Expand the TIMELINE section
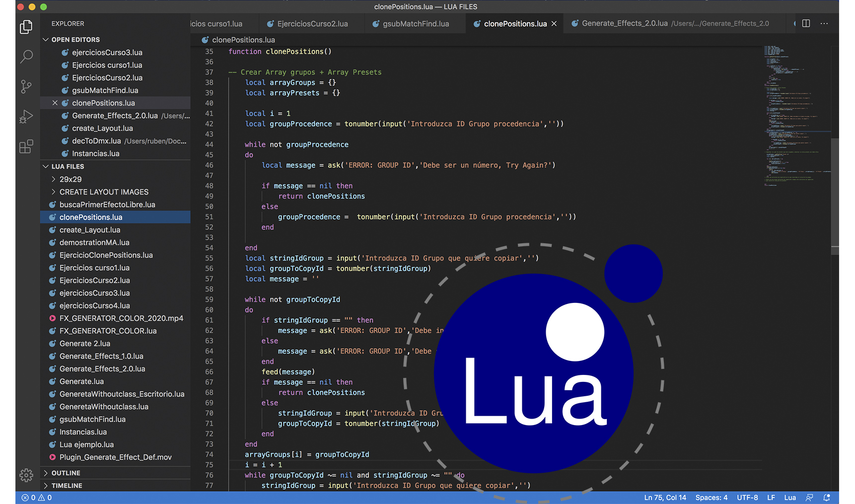This screenshot has height=504, width=855. click(115, 486)
